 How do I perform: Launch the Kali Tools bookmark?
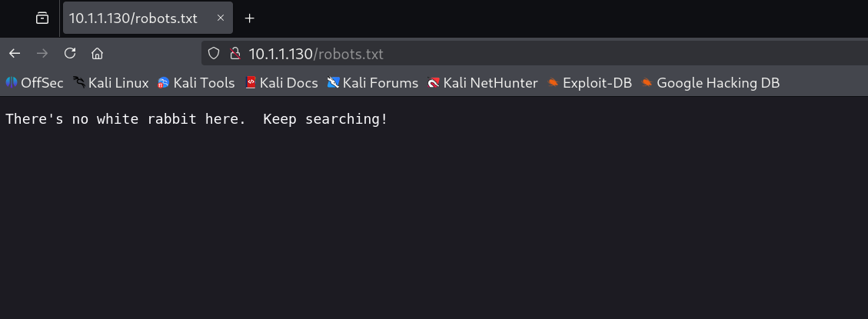point(196,83)
